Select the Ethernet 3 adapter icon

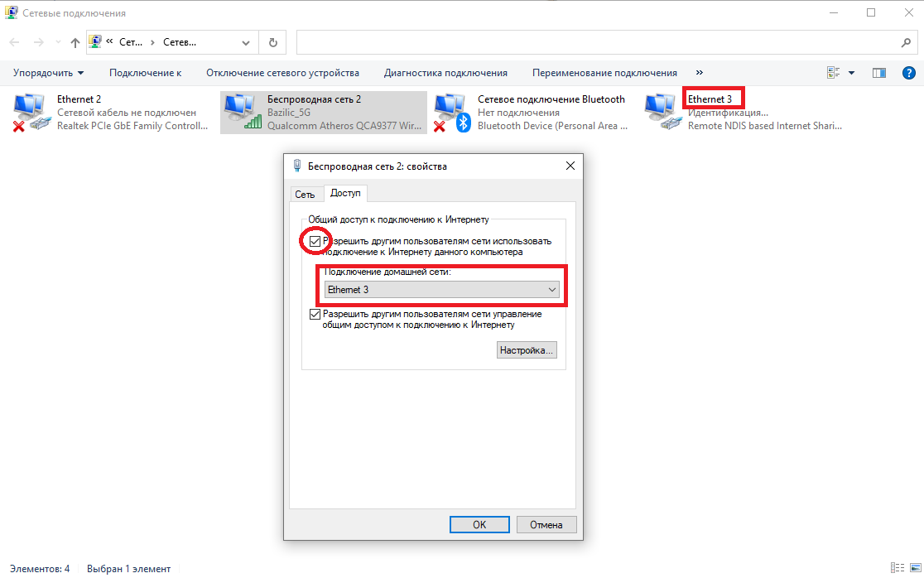(662, 112)
